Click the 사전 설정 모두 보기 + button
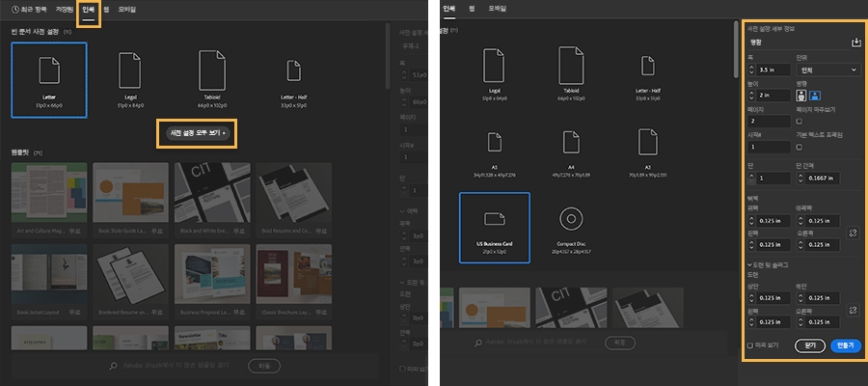Viewport: 868px width, 386px height. coord(198,133)
